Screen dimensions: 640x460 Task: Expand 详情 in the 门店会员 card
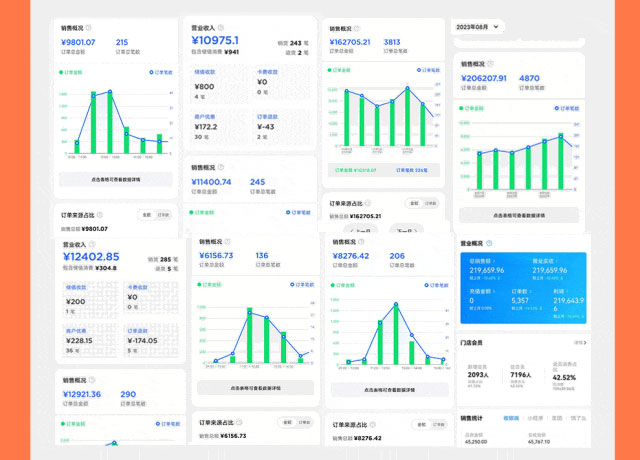(x=580, y=342)
